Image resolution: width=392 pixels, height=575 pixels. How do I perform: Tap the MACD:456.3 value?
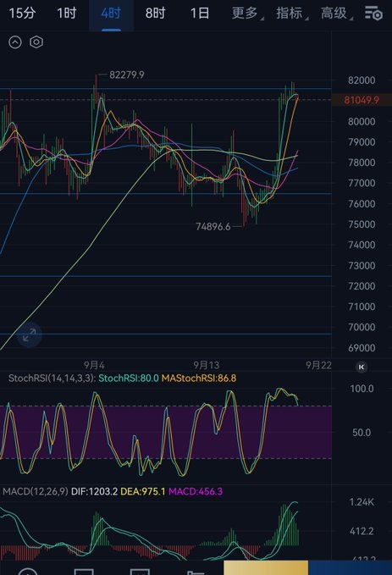[x=196, y=491]
